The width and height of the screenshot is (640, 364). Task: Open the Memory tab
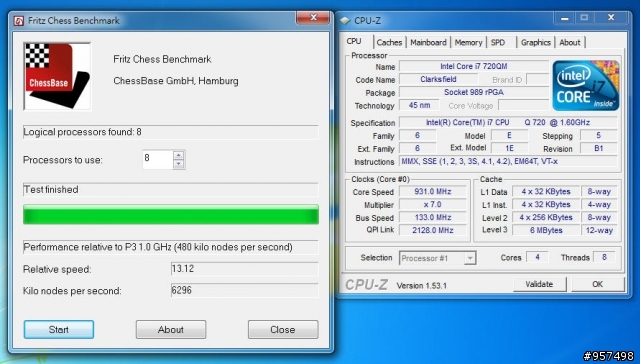click(468, 42)
